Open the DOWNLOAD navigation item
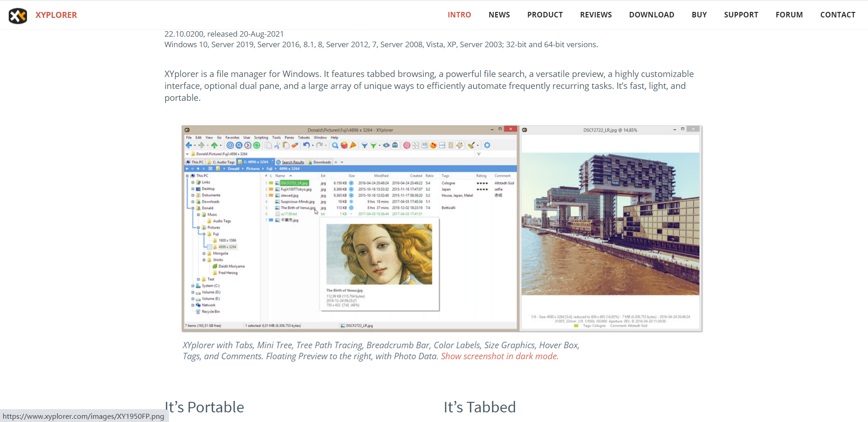 coord(651,15)
